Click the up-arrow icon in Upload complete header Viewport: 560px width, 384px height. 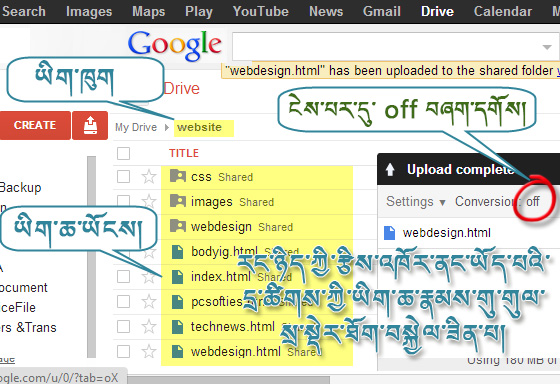point(390,169)
